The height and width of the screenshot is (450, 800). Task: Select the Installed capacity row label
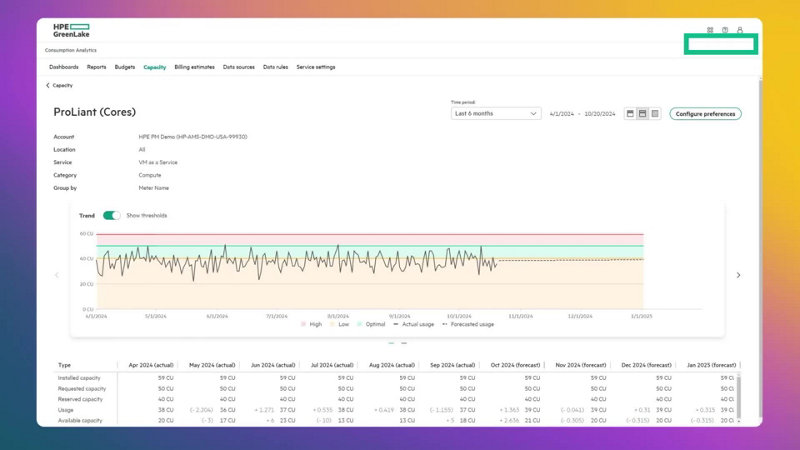(x=79, y=378)
